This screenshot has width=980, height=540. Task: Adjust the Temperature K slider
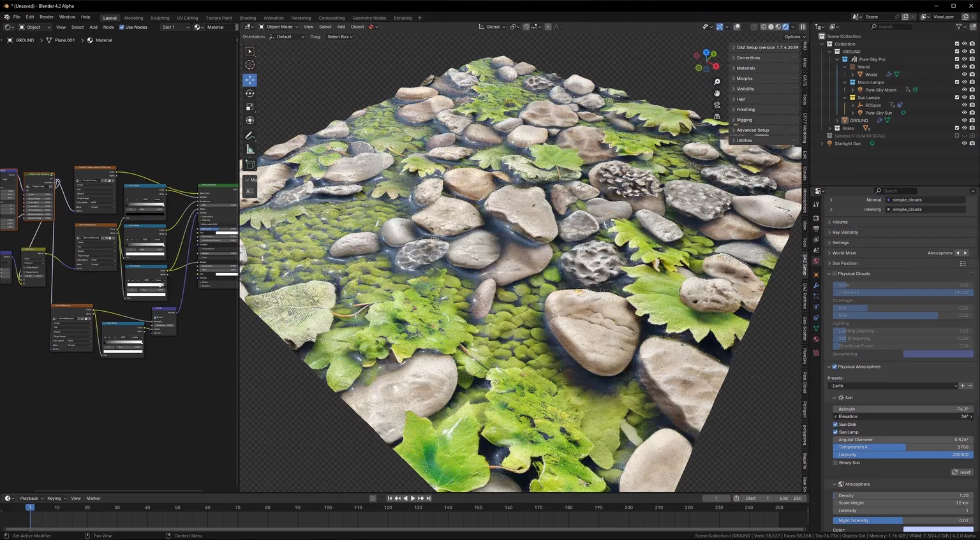[902, 447]
